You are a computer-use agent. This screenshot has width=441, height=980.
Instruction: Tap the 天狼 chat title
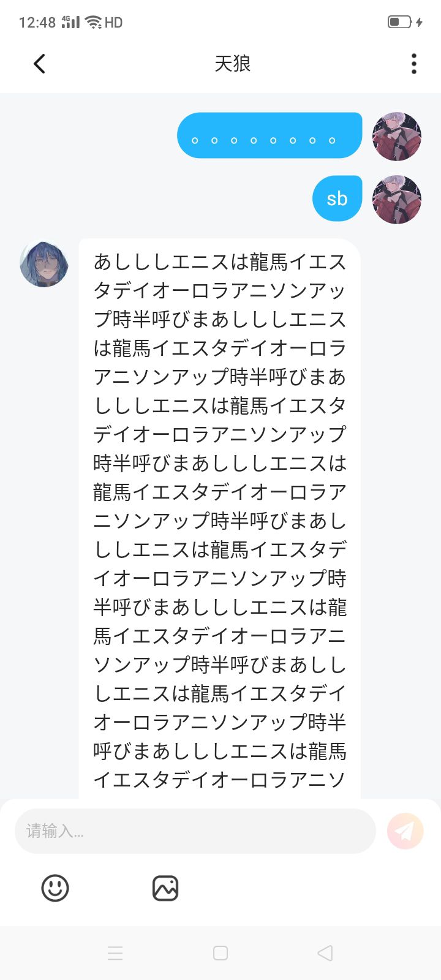coord(233,64)
